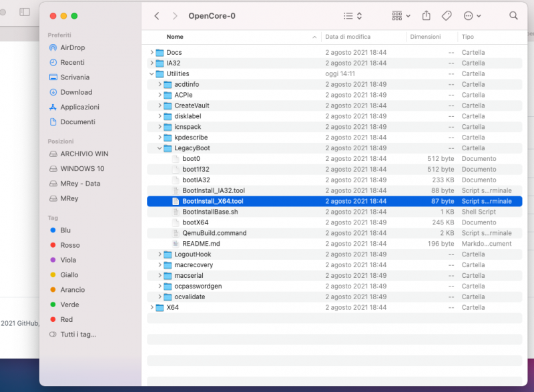Viewport: 534px width, 392px height.
Task: Open the list view switcher
Action: coord(352,16)
